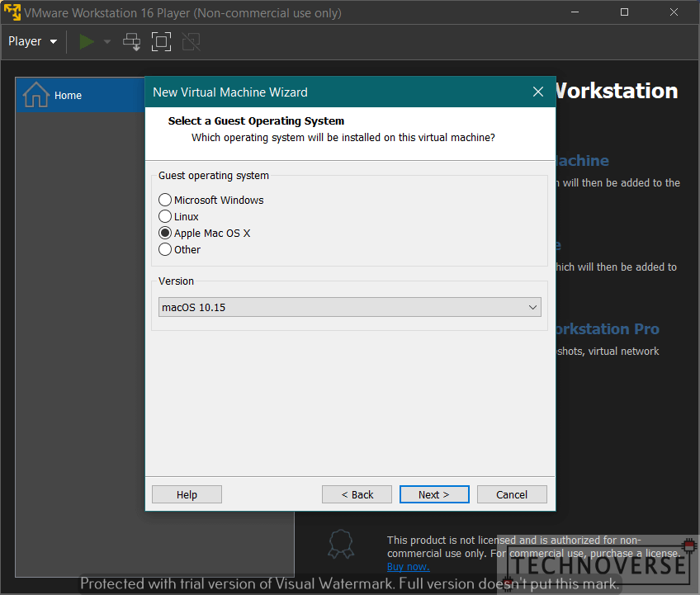This screenshot has height=595, width=700.
Task: Click 'Select a Guest Operating System' heading
Action: 256,121
